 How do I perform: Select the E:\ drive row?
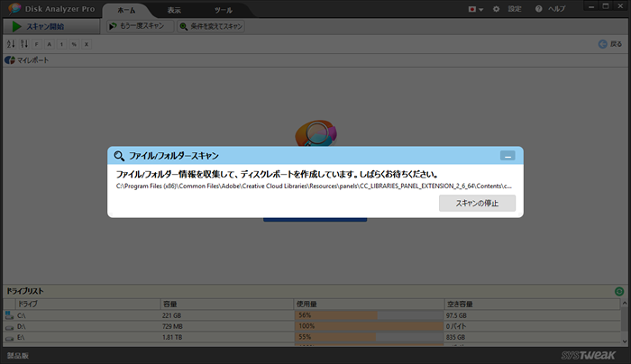click(312, 337)
